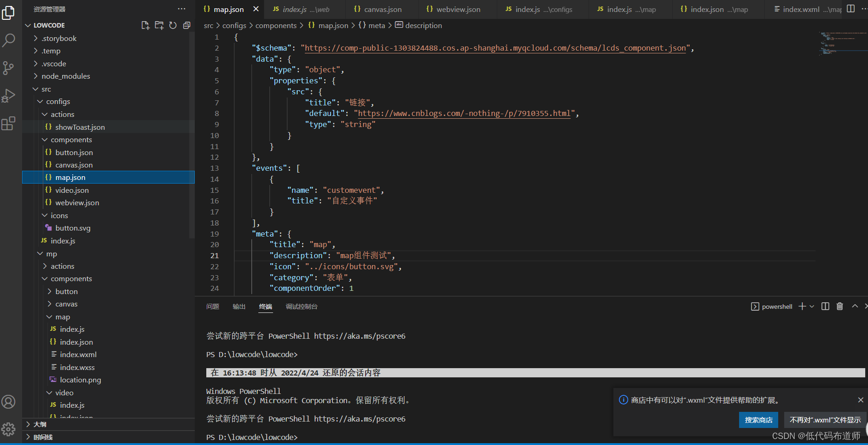
Task: Click the 搜索商店 button
Action: pos(758,420)
